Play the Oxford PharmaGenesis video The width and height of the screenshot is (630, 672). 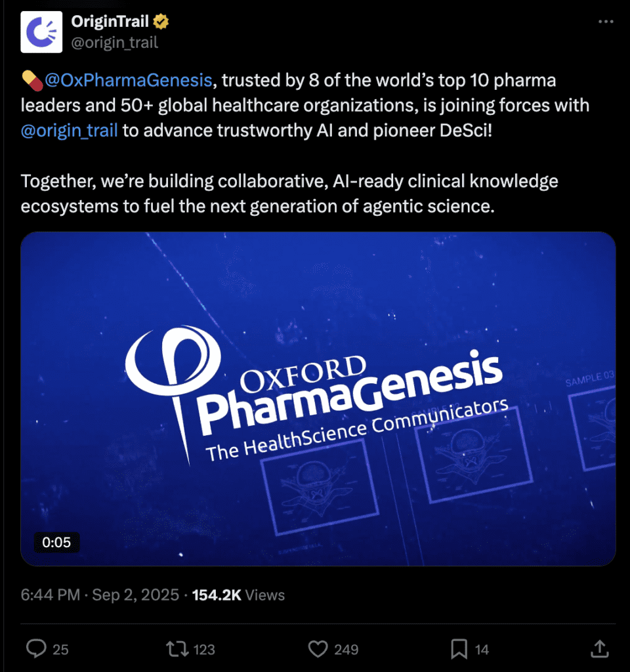318,398
